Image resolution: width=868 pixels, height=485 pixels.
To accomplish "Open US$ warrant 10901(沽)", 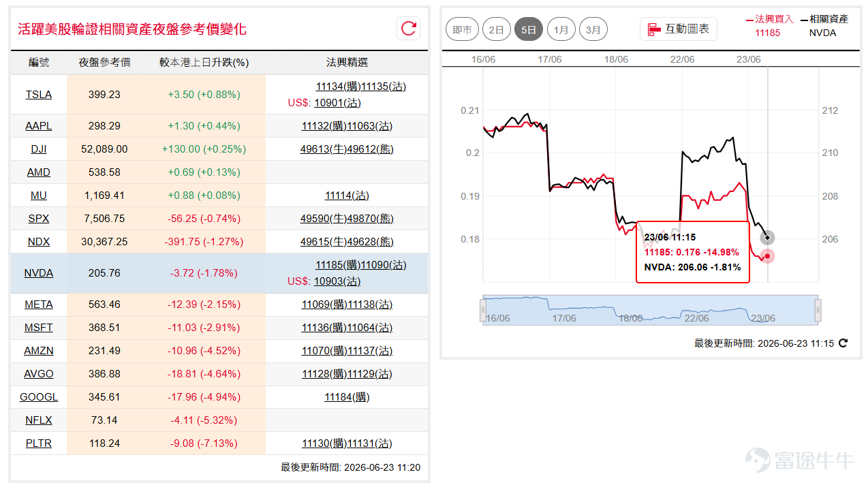I will pos(337,103).
